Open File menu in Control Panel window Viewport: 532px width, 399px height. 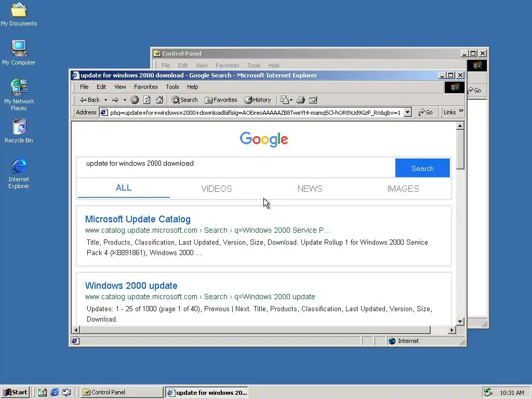pos(166,65)
